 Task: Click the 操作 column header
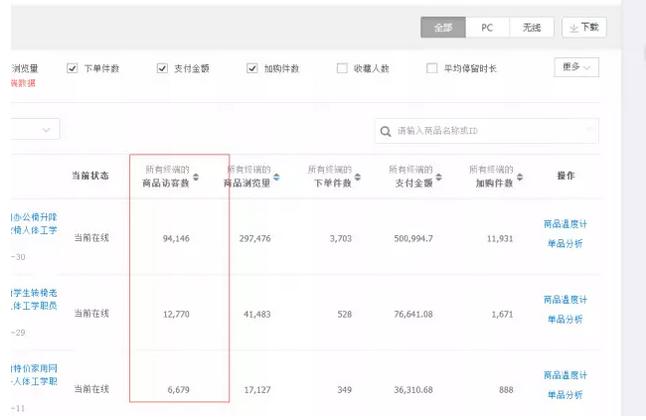566,176
